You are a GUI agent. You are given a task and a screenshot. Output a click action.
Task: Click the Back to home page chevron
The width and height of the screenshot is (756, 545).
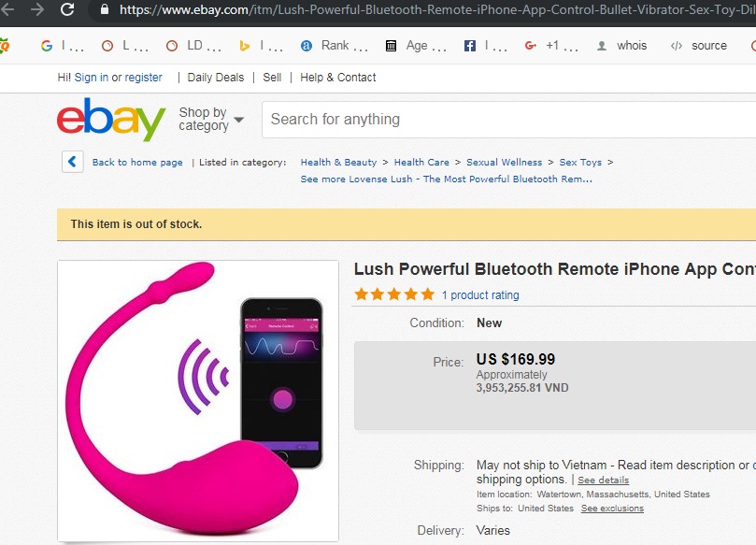(x=72, y=161)
